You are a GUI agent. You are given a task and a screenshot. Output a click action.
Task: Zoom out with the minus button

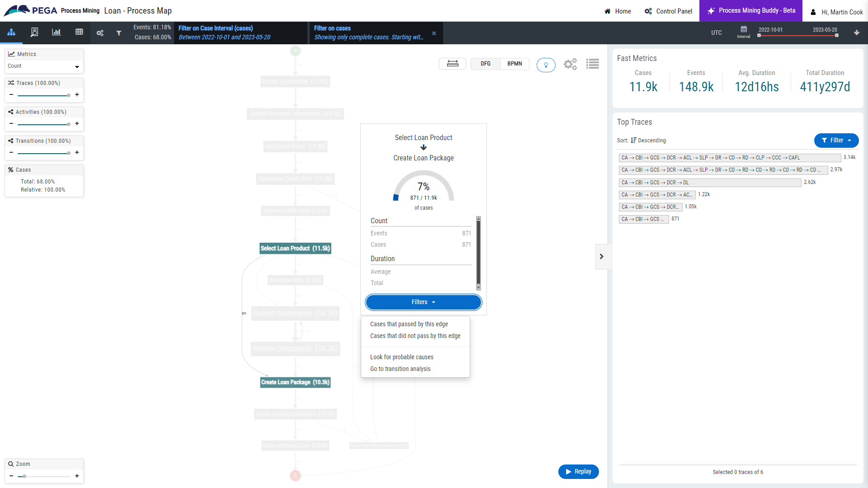pos(11,476)
